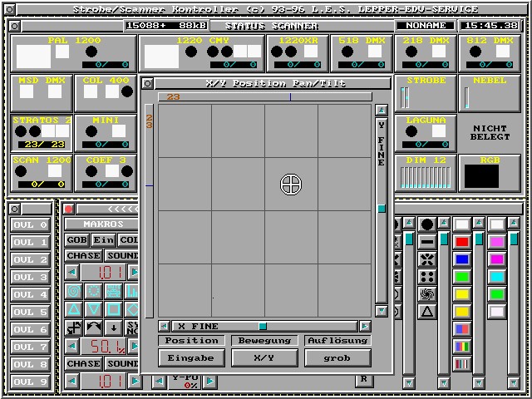The image size is (532, 399).
Task: Switch to overlay OVL 0
Action: coord(30,224)
